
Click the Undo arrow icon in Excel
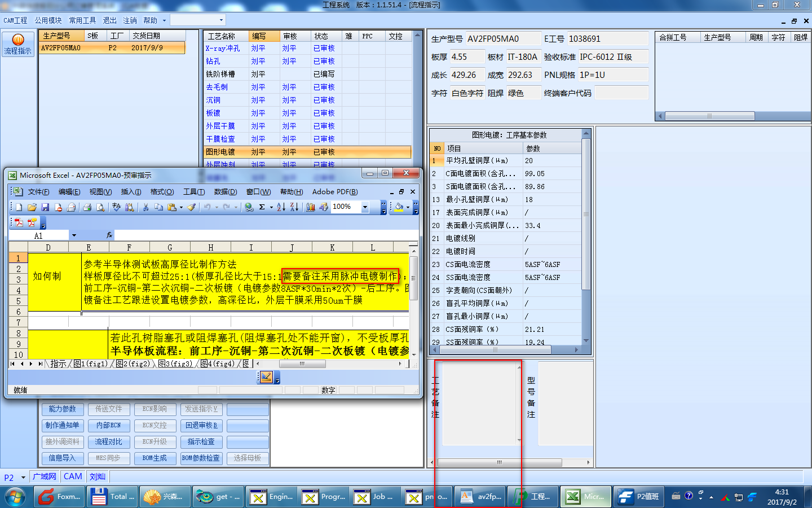point(207,207)
